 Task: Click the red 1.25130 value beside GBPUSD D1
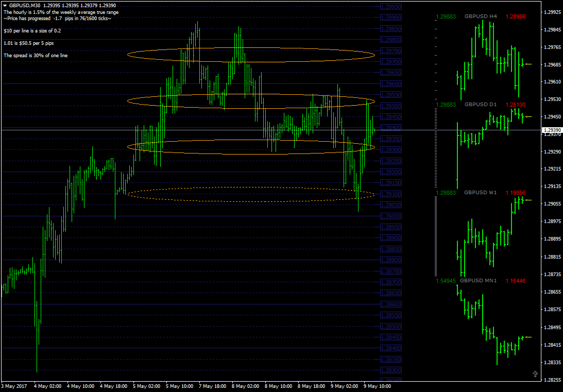[x=516, y=105]
